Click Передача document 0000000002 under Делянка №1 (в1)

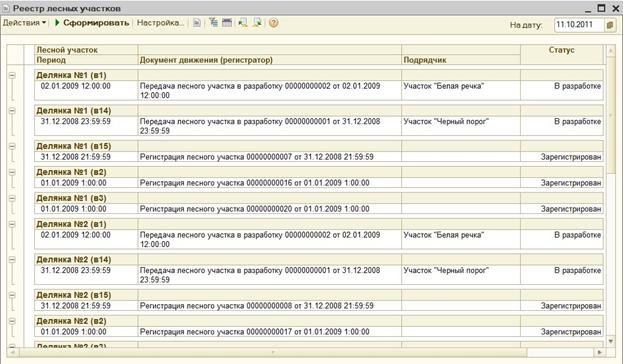(260, 91)
